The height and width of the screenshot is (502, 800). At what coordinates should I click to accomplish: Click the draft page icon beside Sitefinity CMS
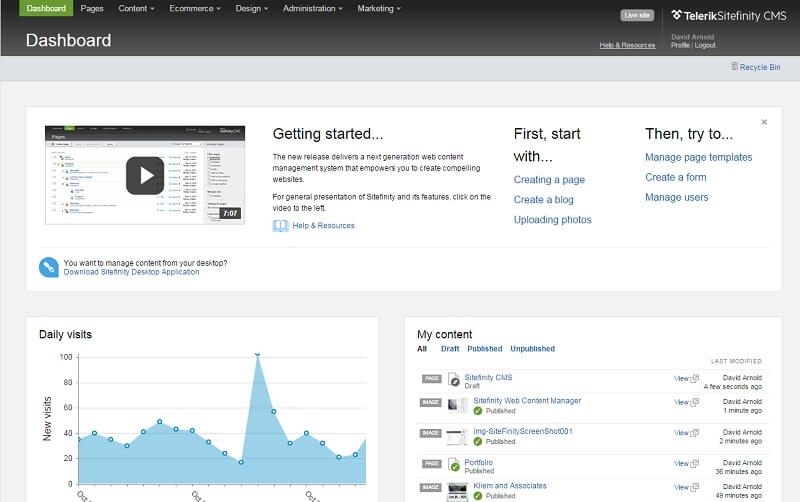click(x=454, y=380)
